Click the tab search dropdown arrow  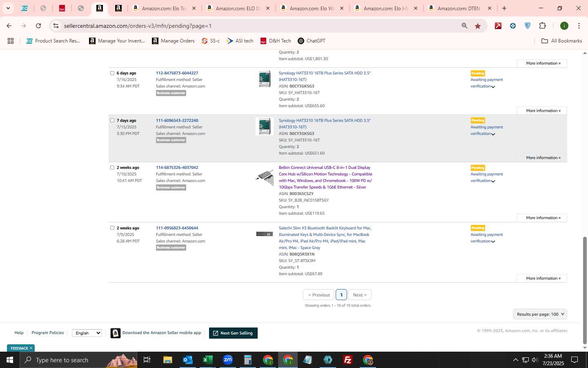click(8, 8)
